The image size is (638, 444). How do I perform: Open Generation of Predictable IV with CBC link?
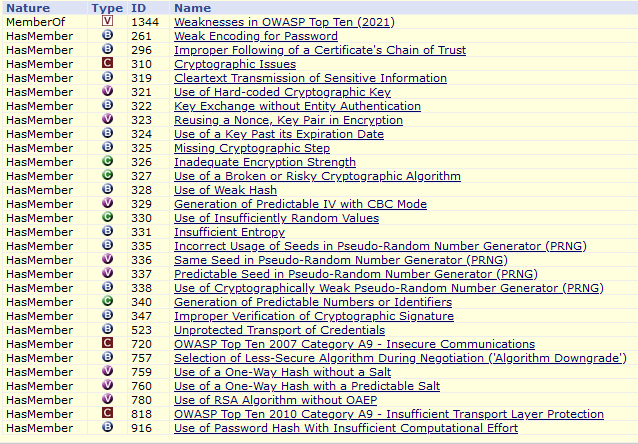(300, 204)
